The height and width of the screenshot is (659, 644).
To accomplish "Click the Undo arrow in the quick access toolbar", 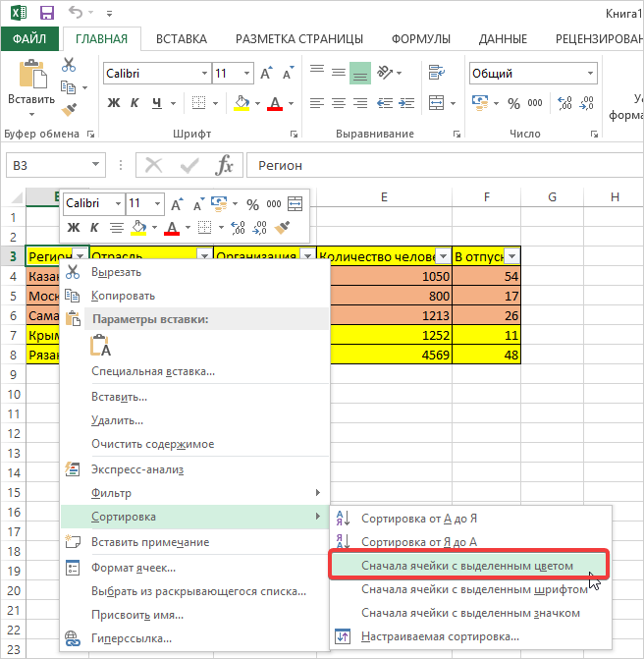I will [x=77, y=13].
